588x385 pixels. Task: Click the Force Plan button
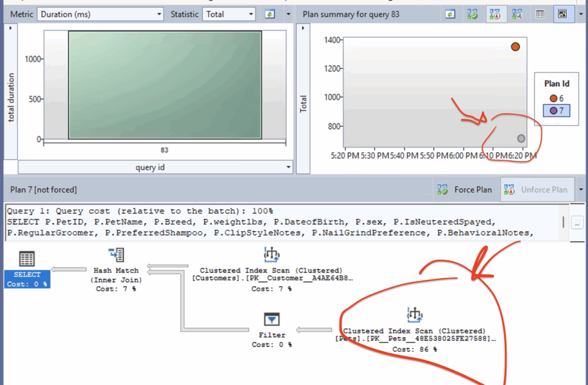464,189
